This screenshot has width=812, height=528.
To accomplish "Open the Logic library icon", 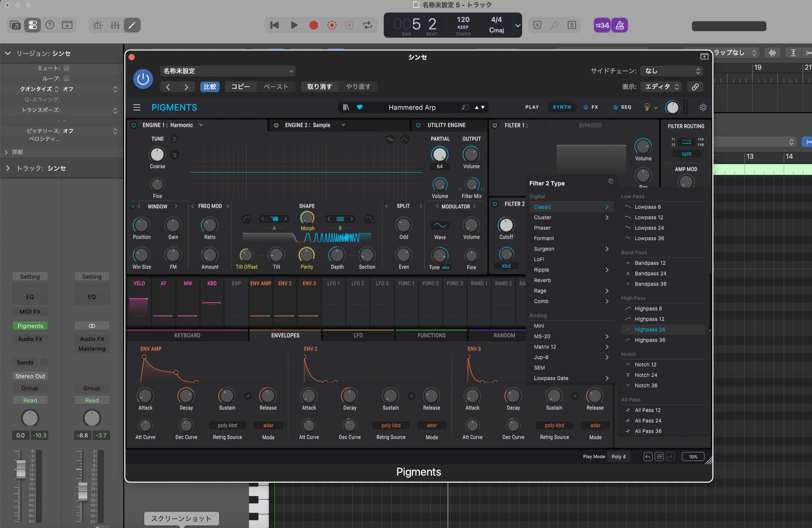I will (15, 25).
